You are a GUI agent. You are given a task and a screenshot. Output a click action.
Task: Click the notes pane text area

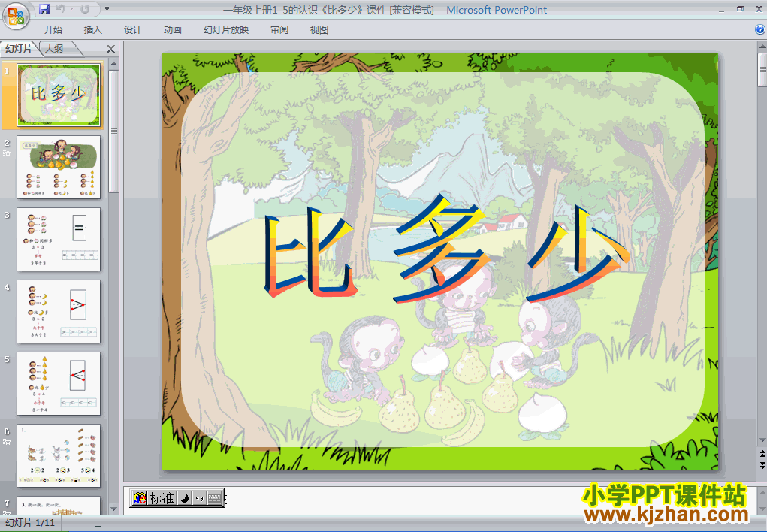440,500
